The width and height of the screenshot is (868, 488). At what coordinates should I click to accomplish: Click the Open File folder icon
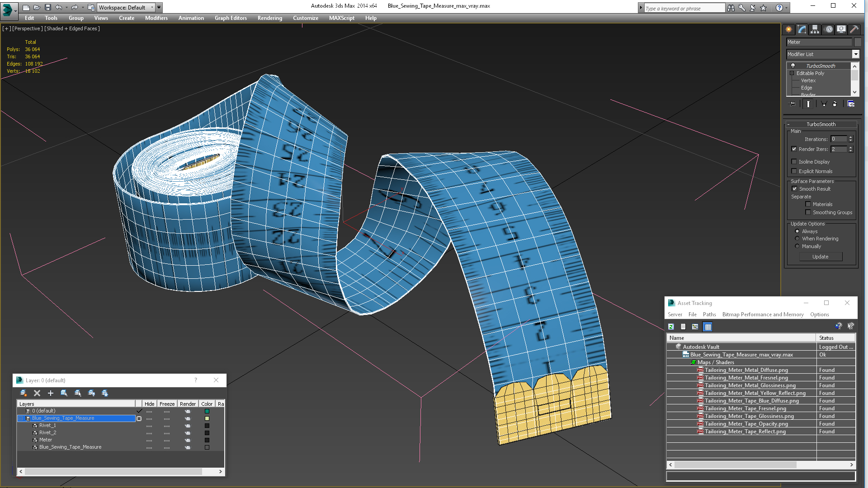pyautogui.click(x=37, y=8)
